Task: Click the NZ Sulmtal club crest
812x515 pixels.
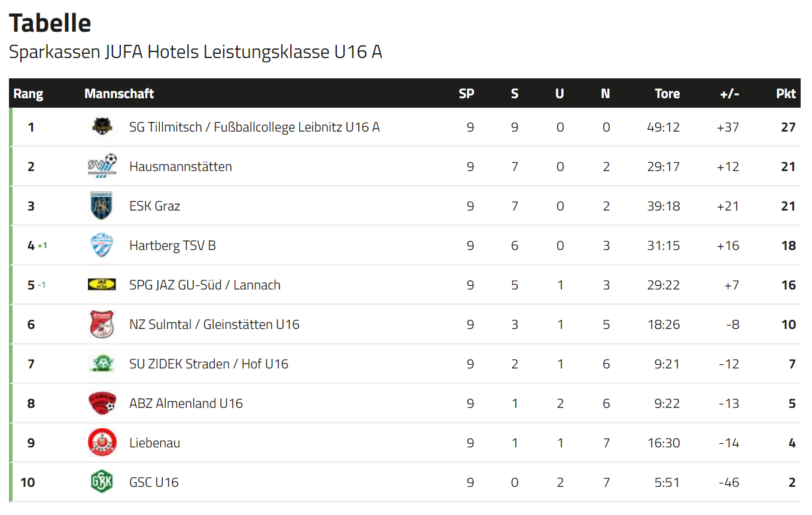Action: tap(102, 324)
